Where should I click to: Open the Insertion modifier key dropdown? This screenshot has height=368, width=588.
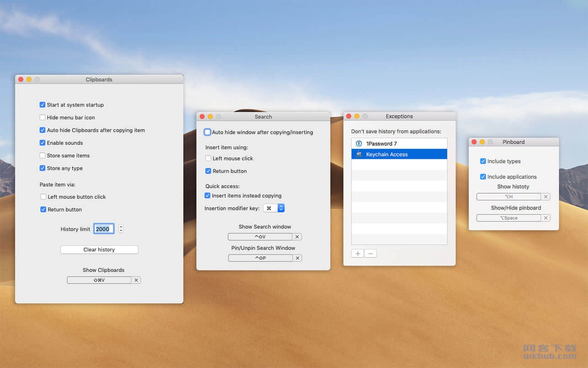(274, 208)
